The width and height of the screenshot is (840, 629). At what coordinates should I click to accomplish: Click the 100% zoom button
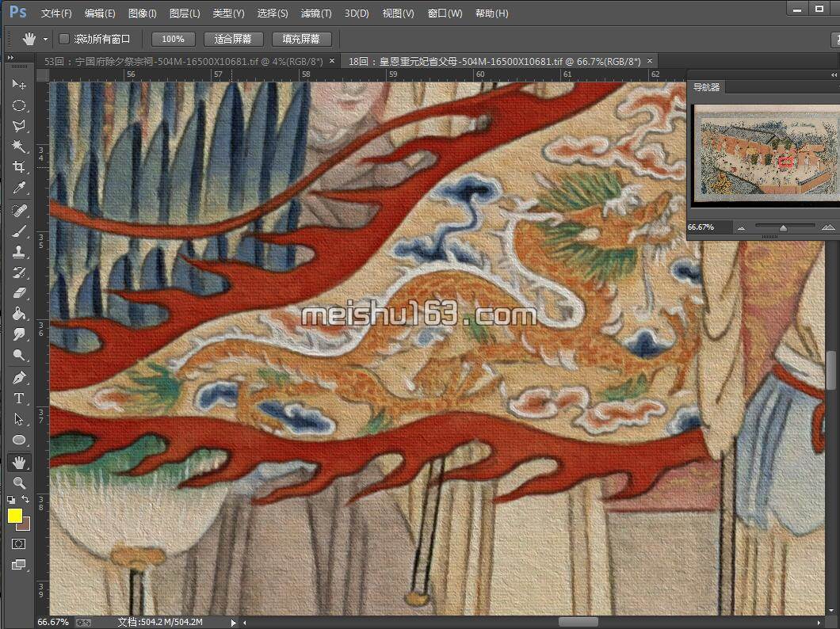pos(173,39)
